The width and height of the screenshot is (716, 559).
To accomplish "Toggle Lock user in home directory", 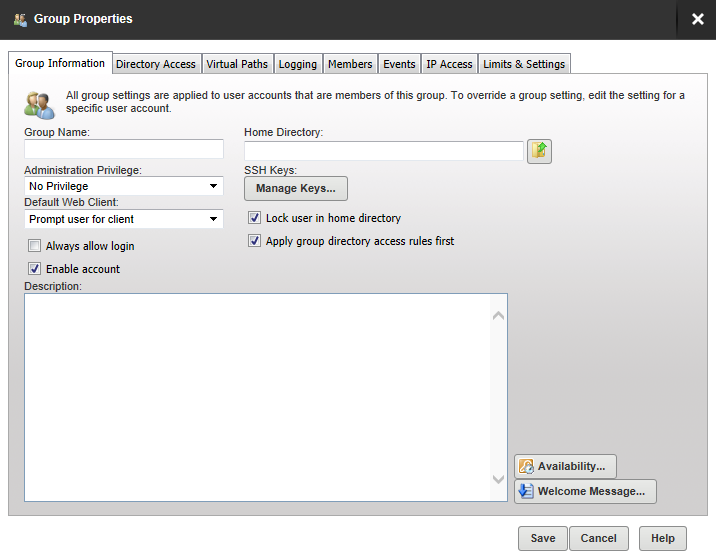I will click(x=255, y=218).
